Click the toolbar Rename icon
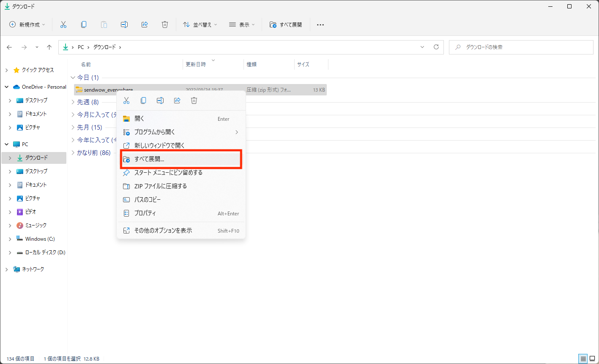599x364 pixels. click(x=124, y=24)
